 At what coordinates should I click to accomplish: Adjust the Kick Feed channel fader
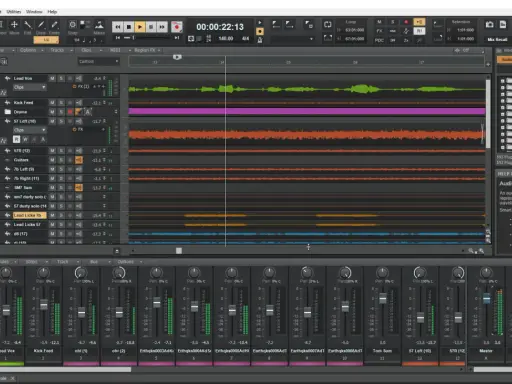pyautogui.click(x=44, y=304)
